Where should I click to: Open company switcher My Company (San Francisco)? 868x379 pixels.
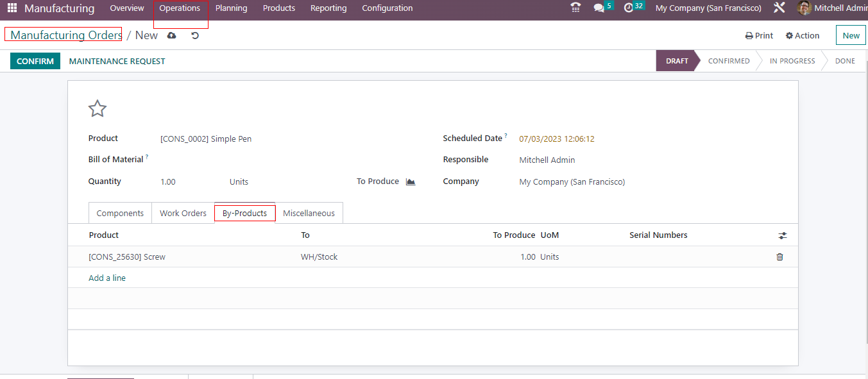pyautogui.click(x=708, y=8)
